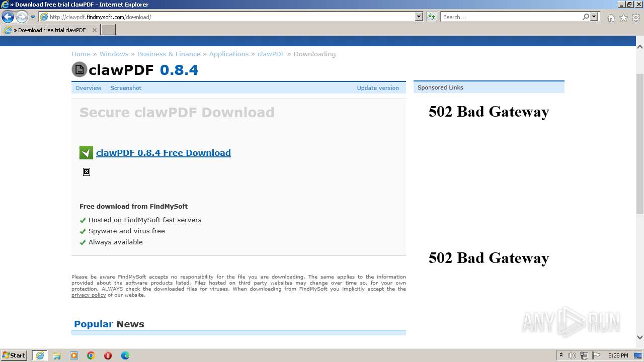Click the Action Center flag icon

595,355
